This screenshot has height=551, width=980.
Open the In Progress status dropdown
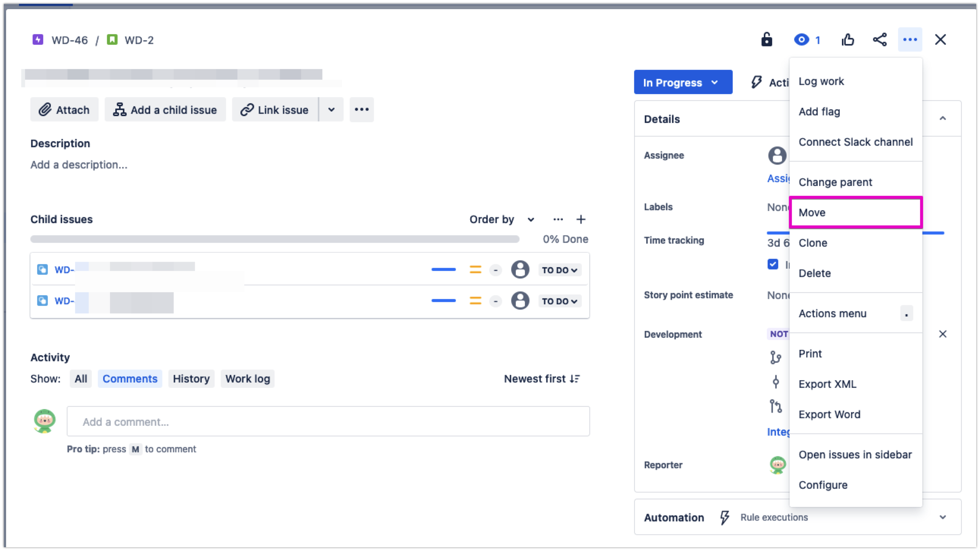(x=683, y=82)
